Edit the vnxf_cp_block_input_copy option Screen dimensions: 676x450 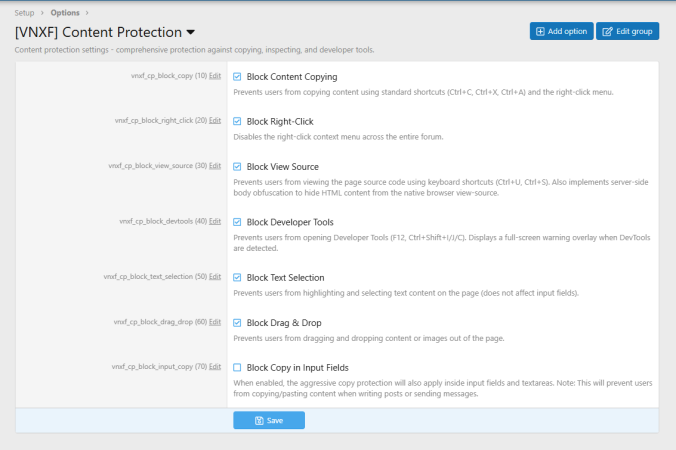pyautogui.click(x=215, y=367)
